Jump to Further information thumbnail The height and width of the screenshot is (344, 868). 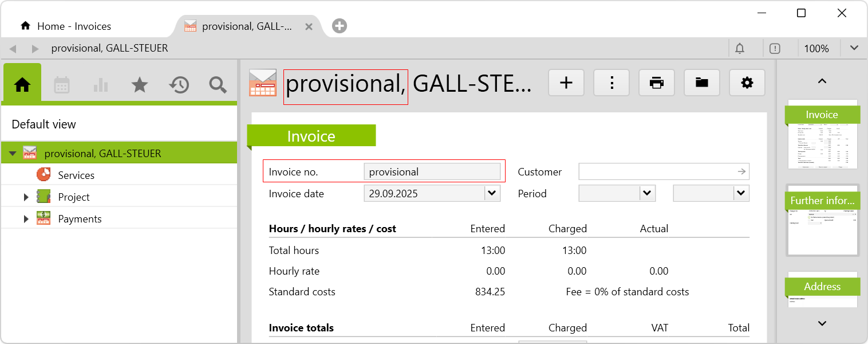pos(822,220)
